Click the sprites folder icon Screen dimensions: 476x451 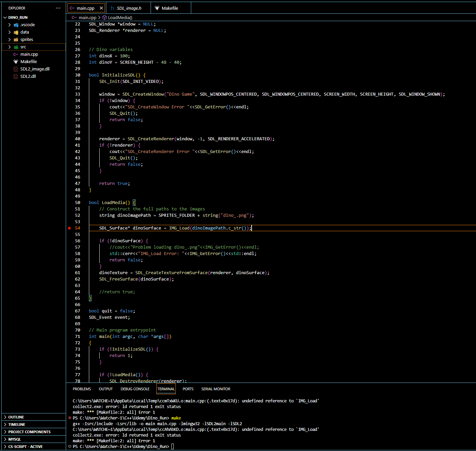click(16, 40)
